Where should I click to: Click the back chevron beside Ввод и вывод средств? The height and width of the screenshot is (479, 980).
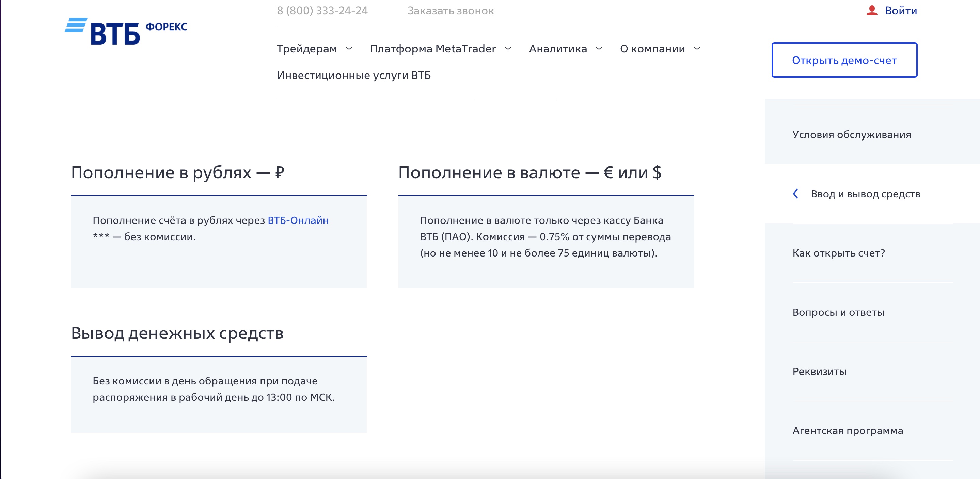(x=795, y=194)
